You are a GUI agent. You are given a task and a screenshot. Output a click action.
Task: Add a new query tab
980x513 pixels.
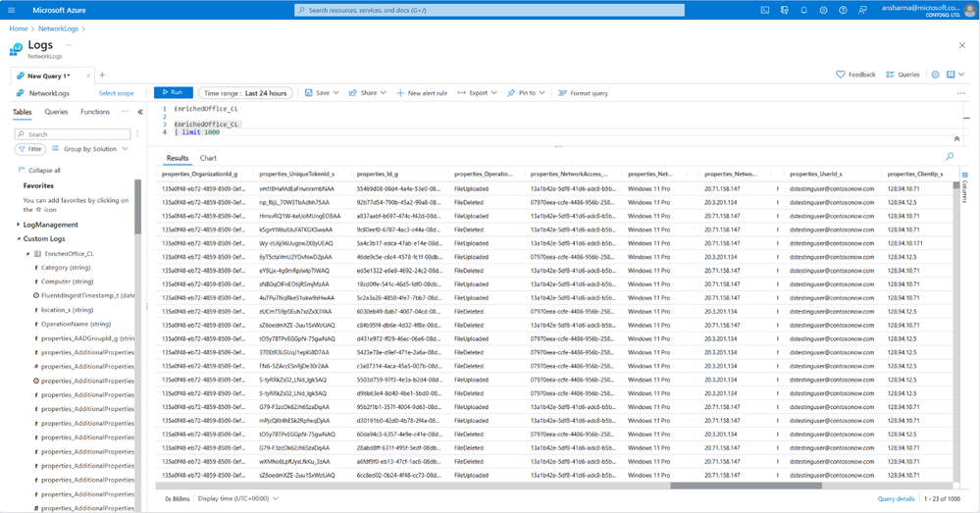[x=102, y=75]
